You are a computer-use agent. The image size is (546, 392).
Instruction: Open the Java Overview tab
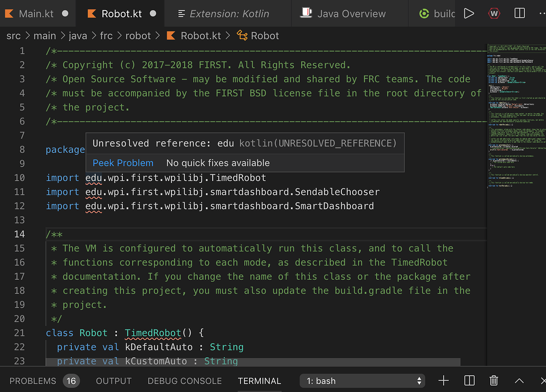tap(350, 14)
